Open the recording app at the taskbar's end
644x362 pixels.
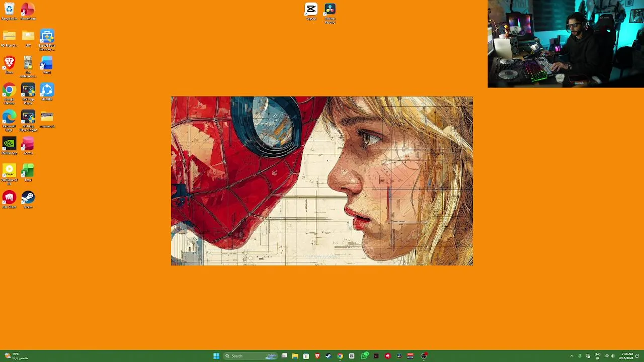(x=424, y=356)
